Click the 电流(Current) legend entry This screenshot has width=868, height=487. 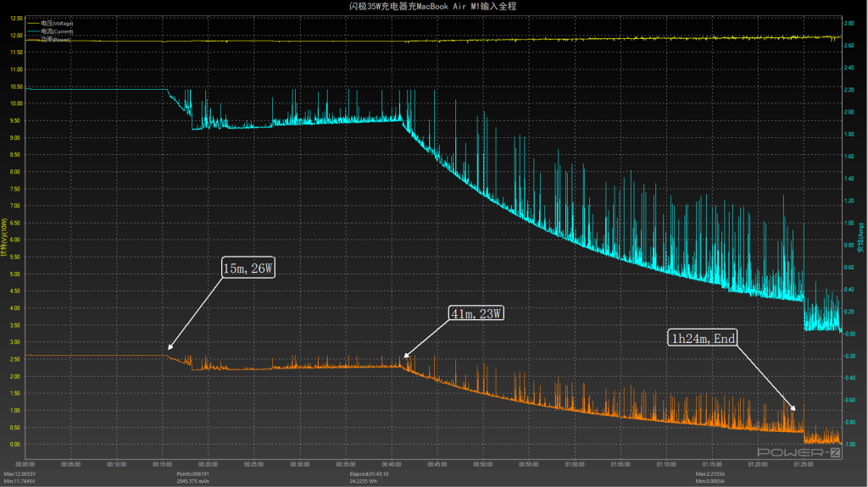pyautogui.click(x=57, y=31)
